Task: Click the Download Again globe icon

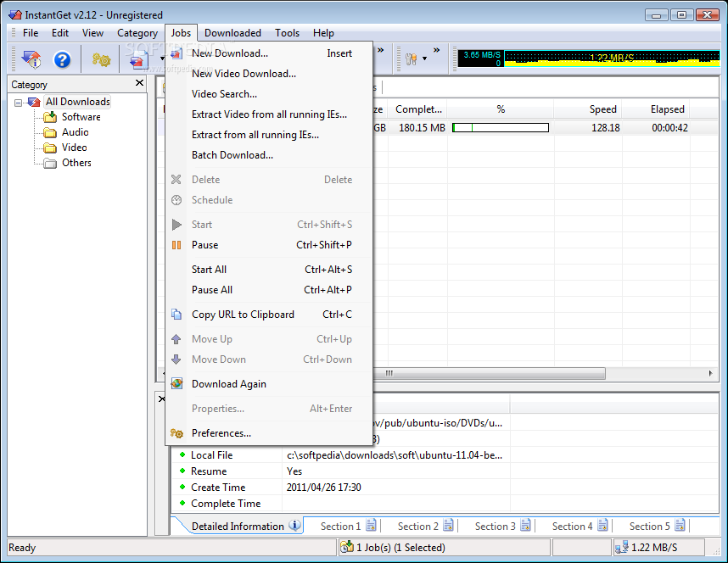Action: 176,384
